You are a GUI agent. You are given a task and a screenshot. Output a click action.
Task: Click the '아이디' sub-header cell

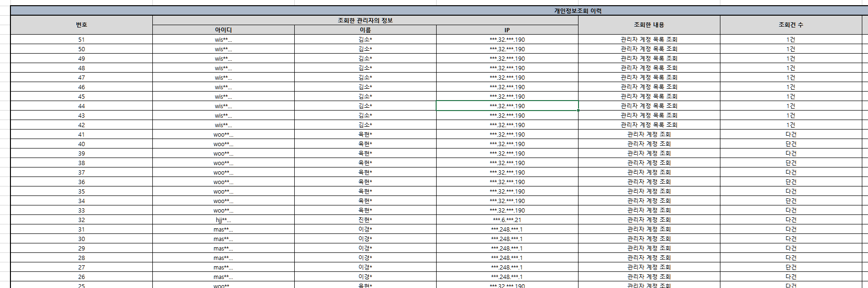(223, 30)
